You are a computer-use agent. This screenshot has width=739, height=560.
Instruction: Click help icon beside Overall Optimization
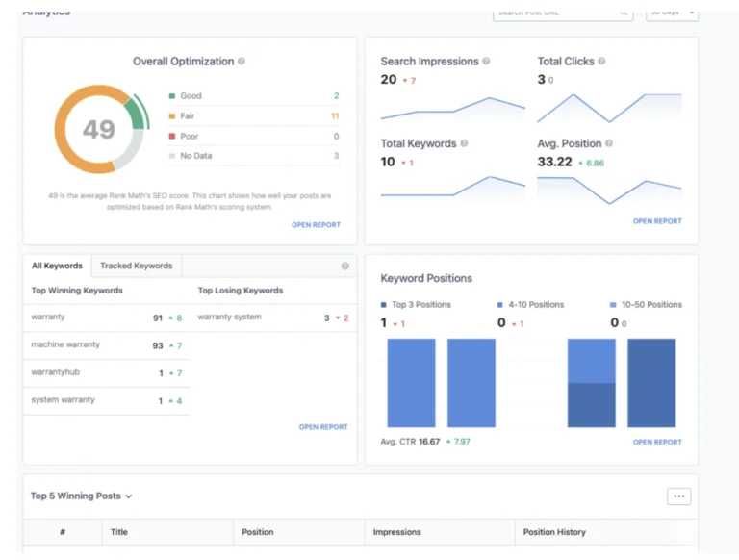click(242, 62)
